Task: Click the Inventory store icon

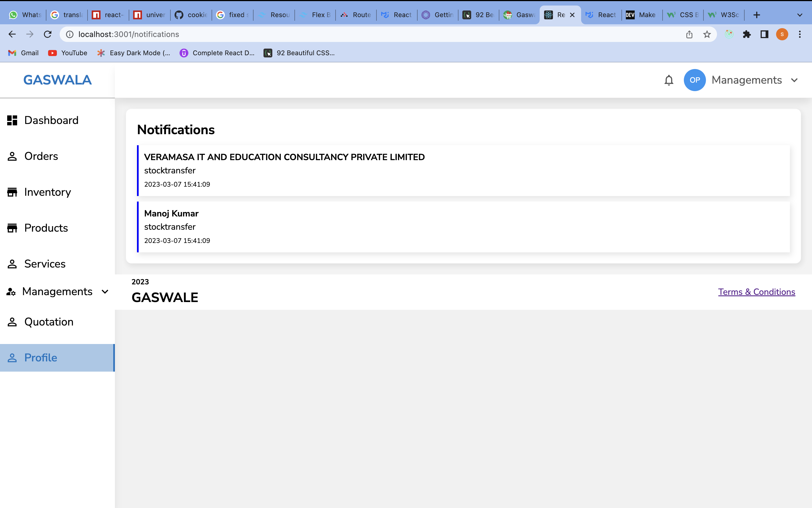Action: (x=12, y=192)
